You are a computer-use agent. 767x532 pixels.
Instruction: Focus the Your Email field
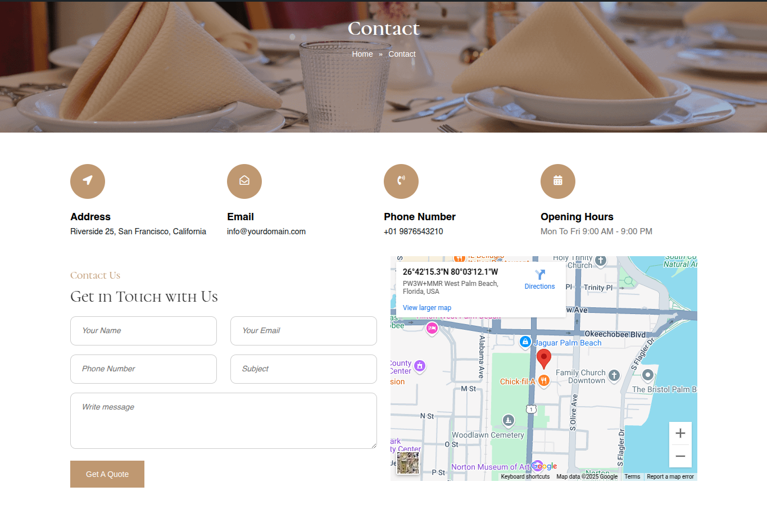(x=303, y=331)
